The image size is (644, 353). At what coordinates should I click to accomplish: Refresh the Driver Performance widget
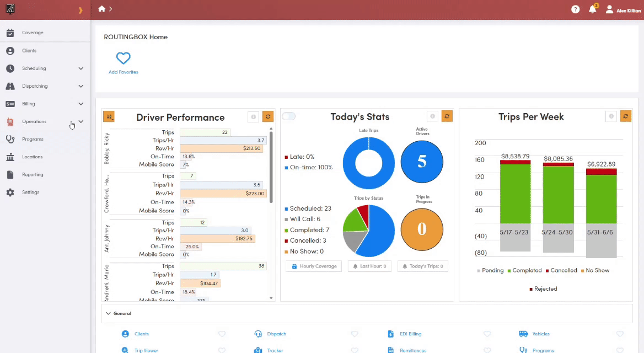[x=268, y=117]
